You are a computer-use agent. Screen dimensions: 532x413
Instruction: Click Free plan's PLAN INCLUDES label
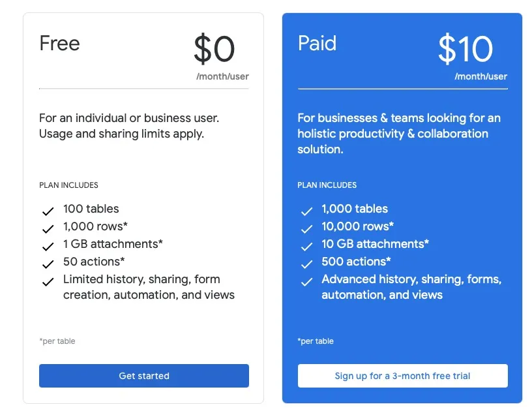[x=68, y=185]
